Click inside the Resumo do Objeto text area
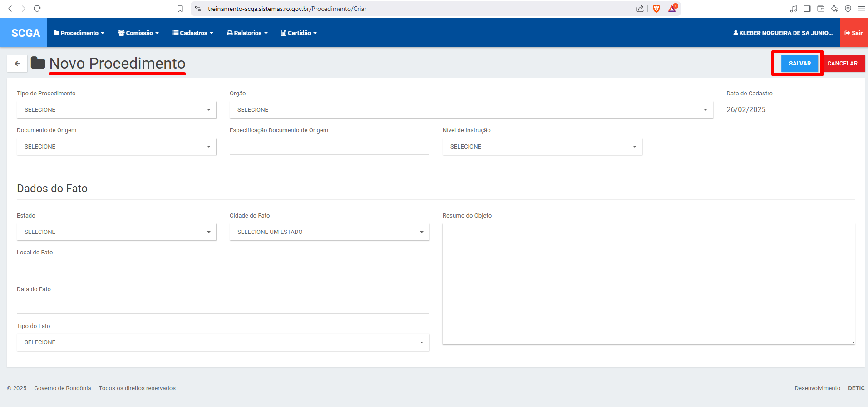 pyautogui.click(x=649, y=284)
